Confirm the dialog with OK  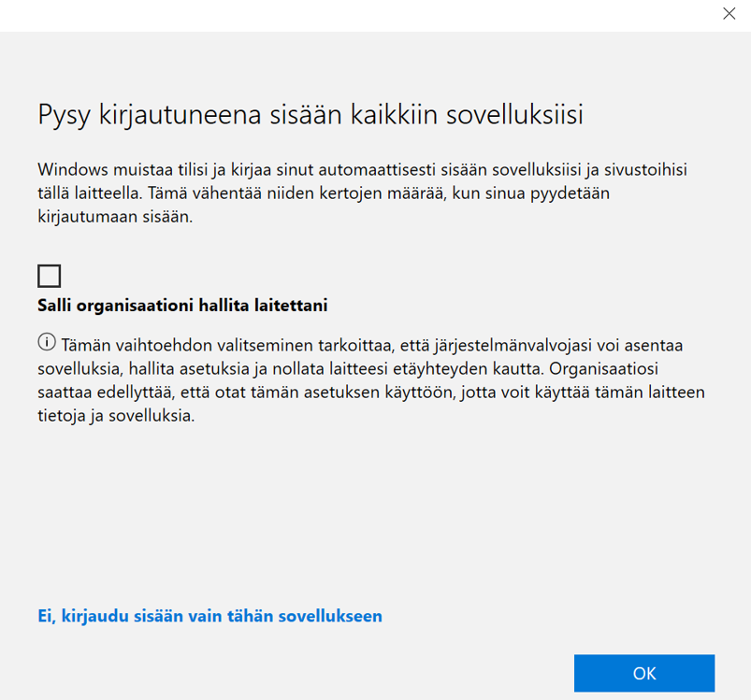tap(643, 673)
